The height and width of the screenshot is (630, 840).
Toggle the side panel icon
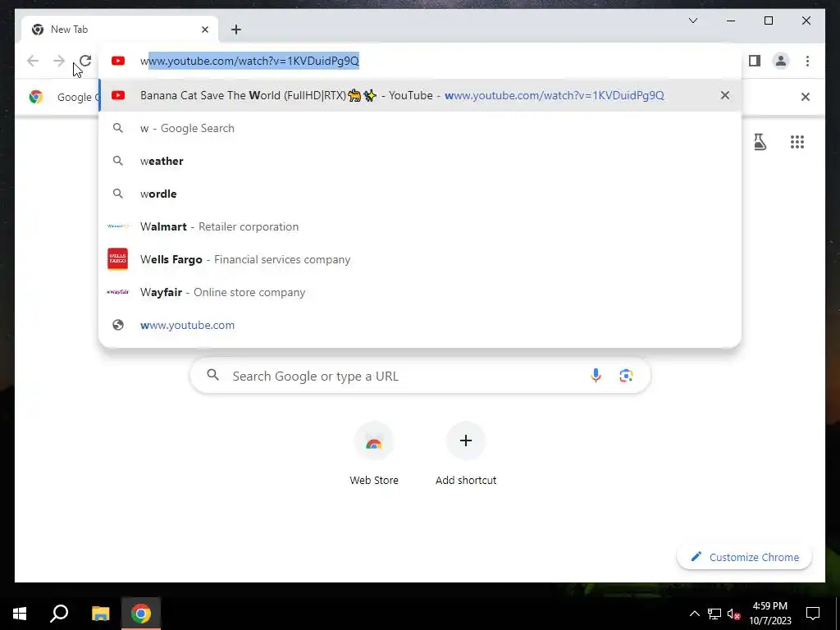pyautogui.click(x=755, y=61)
